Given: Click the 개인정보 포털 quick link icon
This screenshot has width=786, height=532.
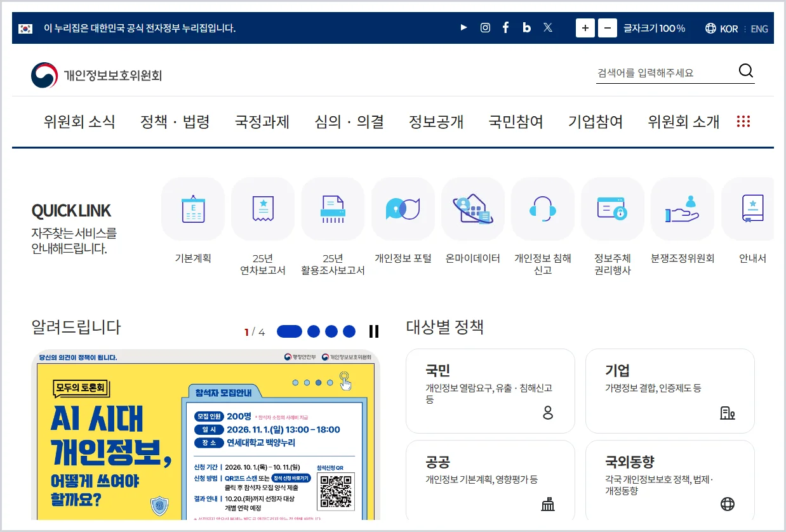Looking at the screenshot, I should tap(403, 209).
